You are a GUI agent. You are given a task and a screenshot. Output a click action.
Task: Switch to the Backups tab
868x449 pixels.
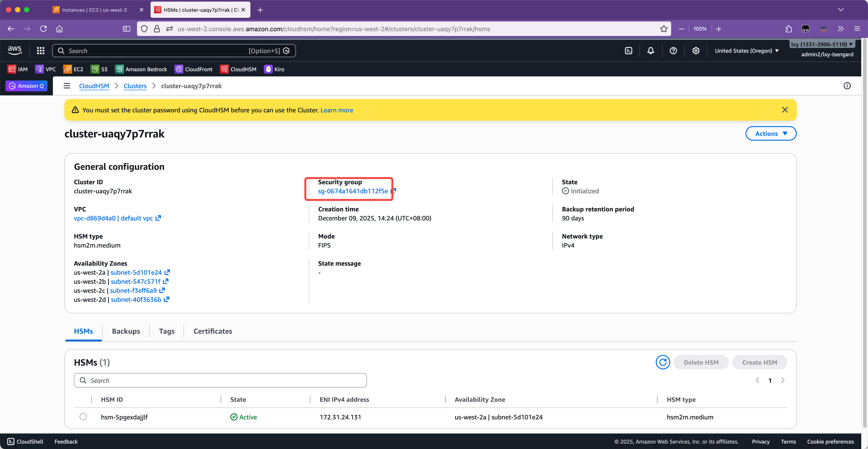pos(126,331)
